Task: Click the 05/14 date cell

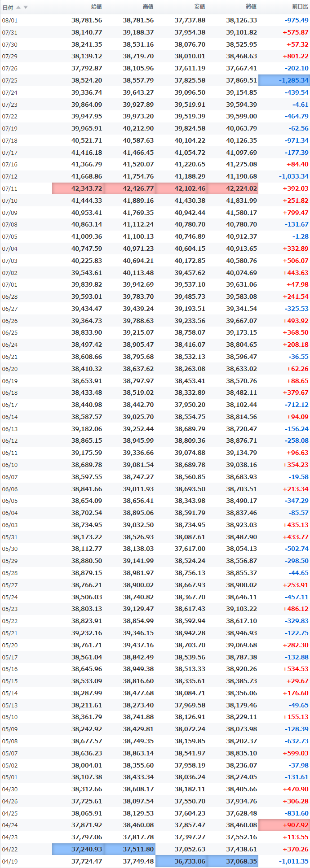Action: (x=10, y=693)
